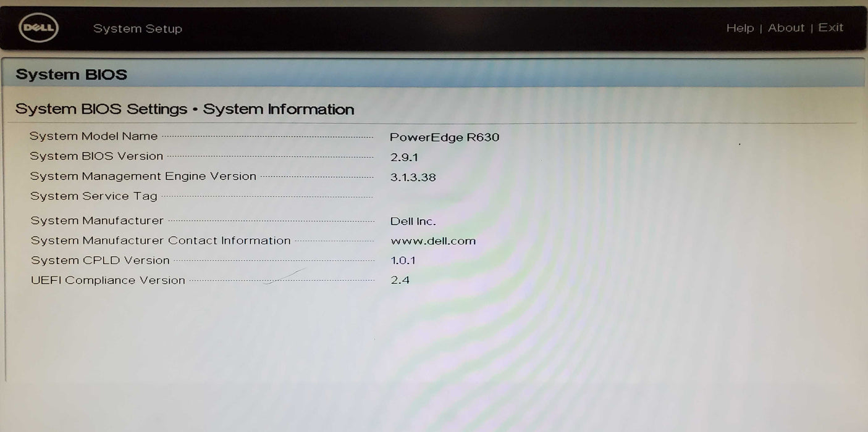
Task: Select the System BIOS header
Action: (x=72, y=75)
